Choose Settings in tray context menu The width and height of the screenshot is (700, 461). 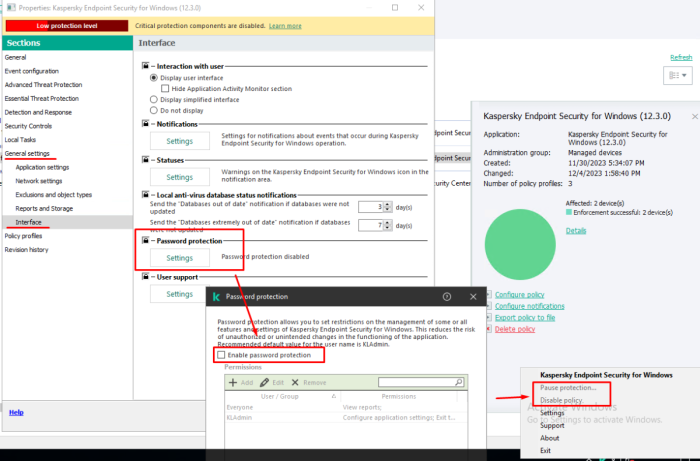click(x=552, y=413)
